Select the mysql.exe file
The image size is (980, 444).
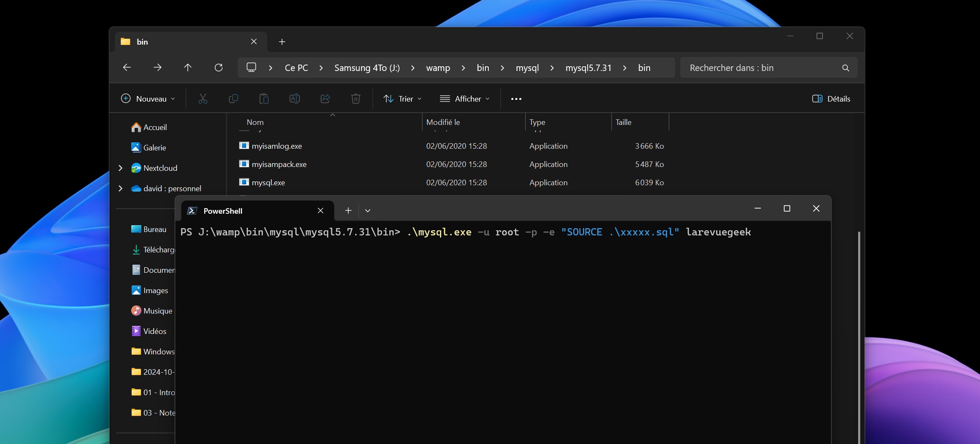(x=268, y=183)
